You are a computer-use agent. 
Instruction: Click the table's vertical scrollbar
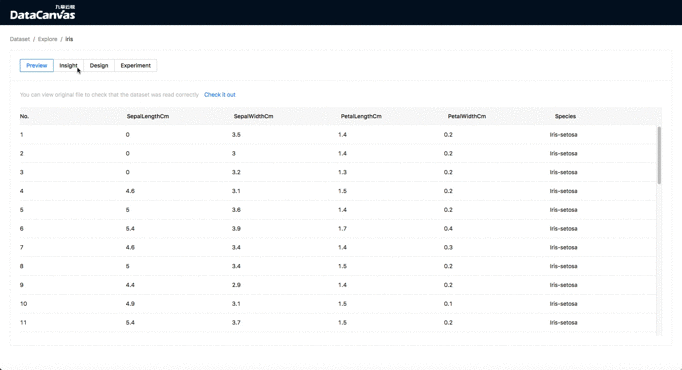(659, 155)
